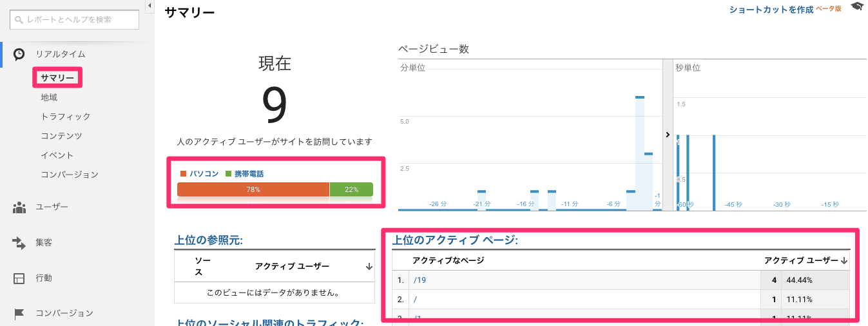Expand the ユーザー section
The image size is (868, 326).
click(52, 207)
